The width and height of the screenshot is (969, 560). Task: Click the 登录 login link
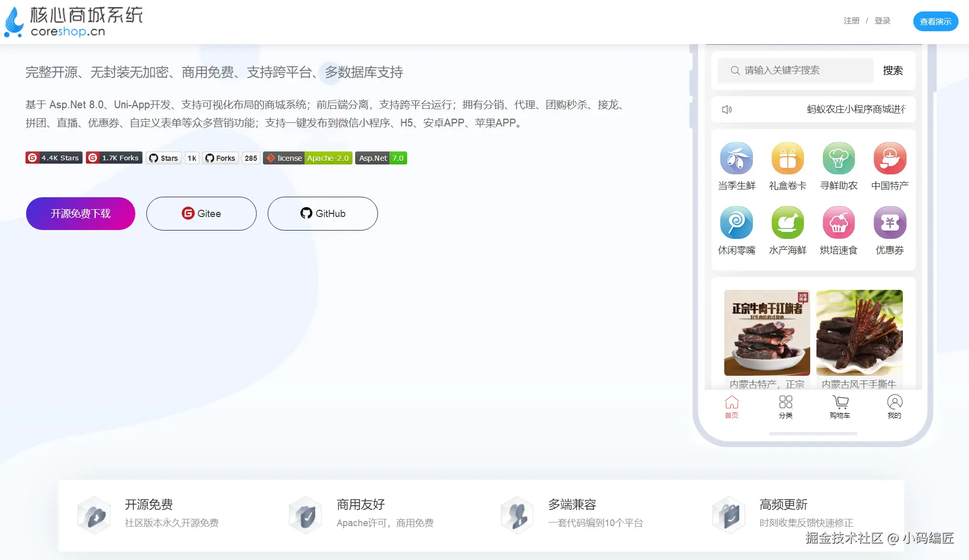pyautogui.click(x=883, y=21)
